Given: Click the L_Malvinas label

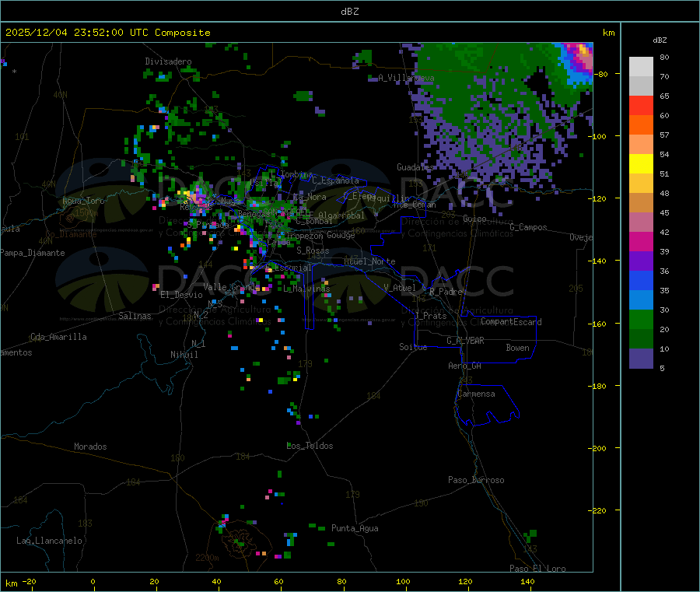Looking at the screenshot, I should coord(306,289).
